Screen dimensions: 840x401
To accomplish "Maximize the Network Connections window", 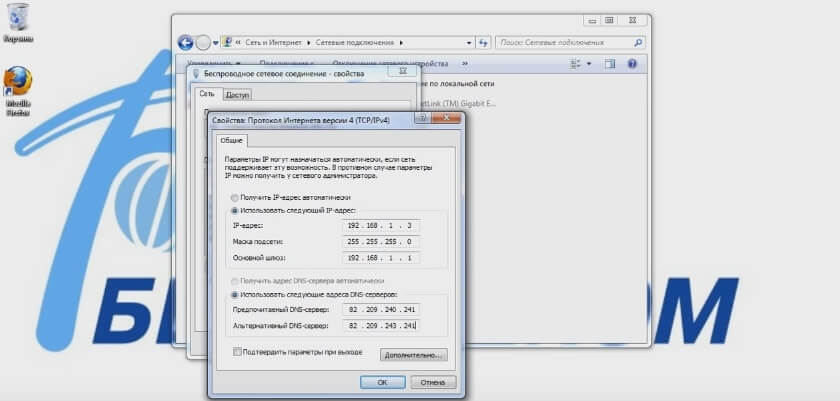I will tap(609, 20).
